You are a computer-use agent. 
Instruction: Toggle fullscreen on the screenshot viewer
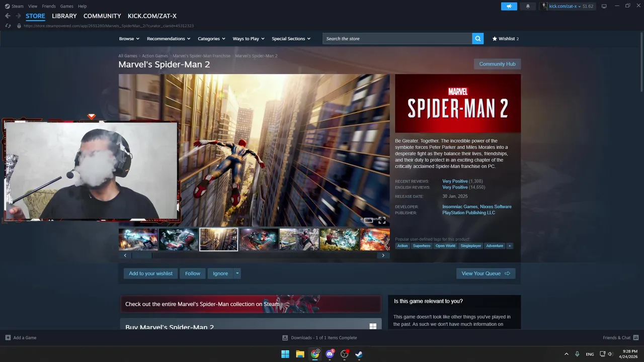[382, 220]
